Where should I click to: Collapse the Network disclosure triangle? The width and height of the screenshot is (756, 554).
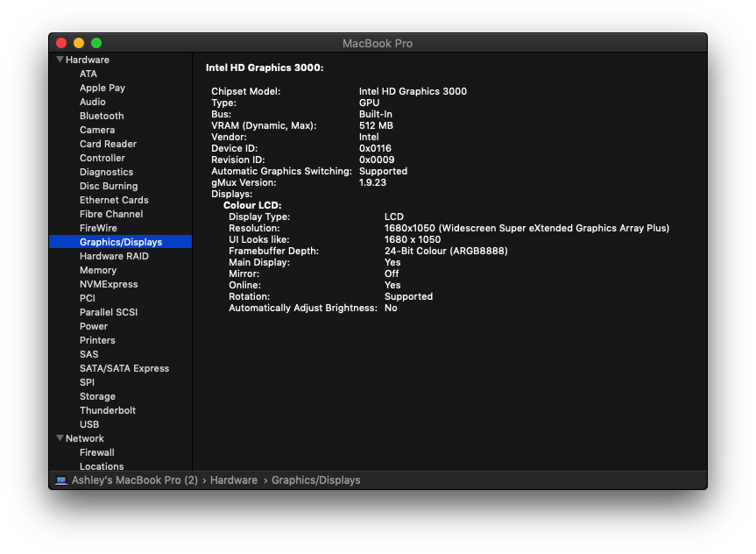click(60, 438)
